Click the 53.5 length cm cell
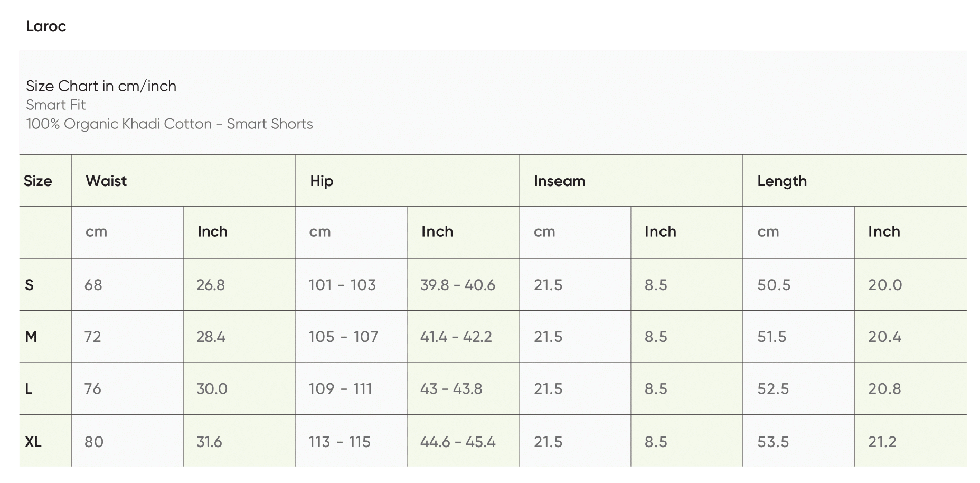Viewport: 980px width, 483px height. pyautogui.click(x=773, y=442)
